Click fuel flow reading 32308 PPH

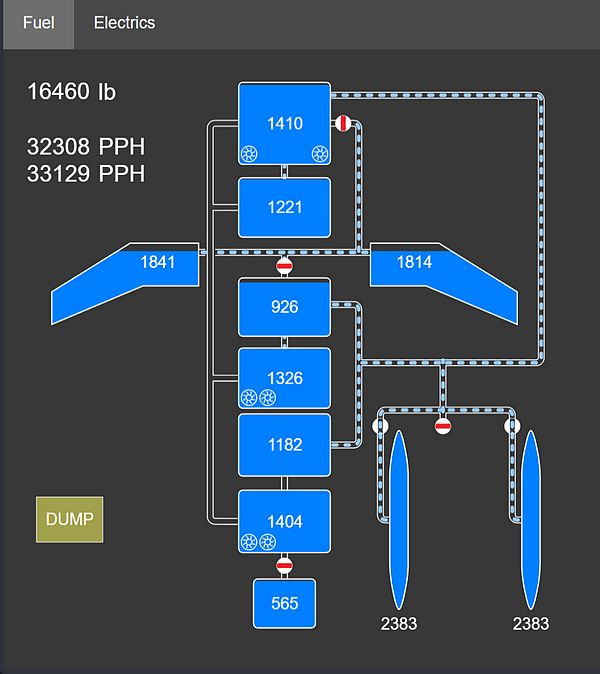[x=86, y=147]
